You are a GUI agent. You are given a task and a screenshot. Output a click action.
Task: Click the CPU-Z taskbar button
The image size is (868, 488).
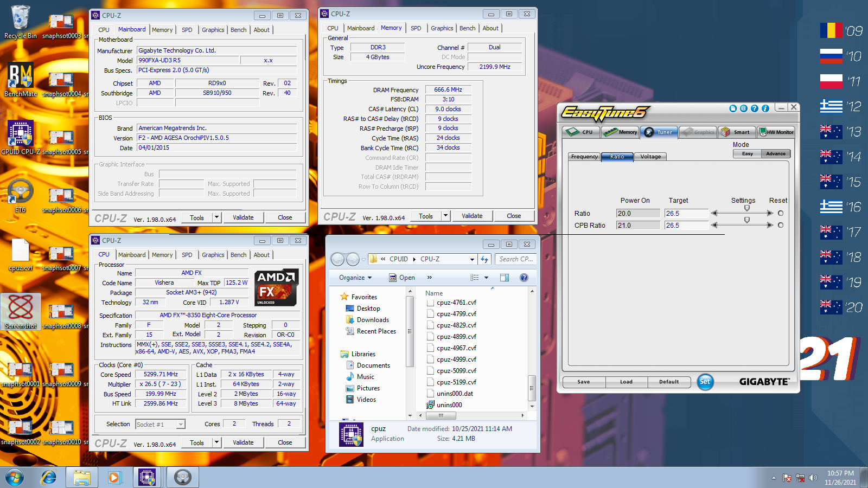[x=147, y=478]
